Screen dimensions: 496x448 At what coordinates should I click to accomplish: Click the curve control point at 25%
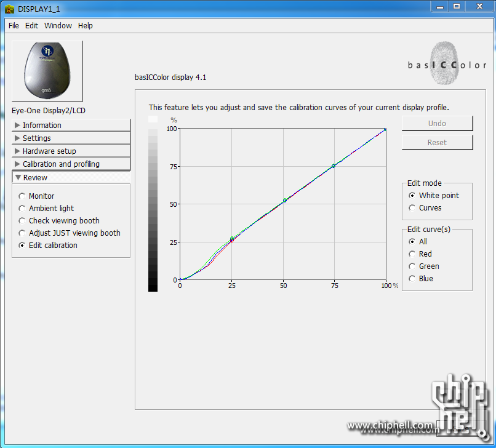click(232, 240)
